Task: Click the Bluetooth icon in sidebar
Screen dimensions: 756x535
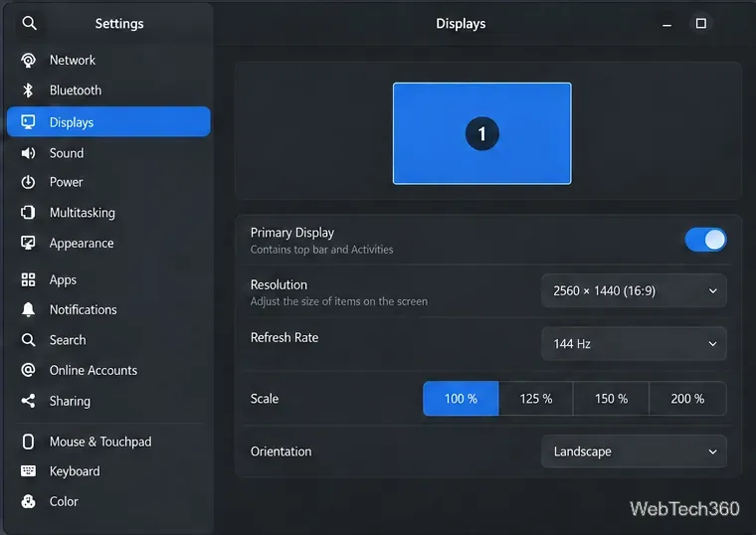Action: 28,90
